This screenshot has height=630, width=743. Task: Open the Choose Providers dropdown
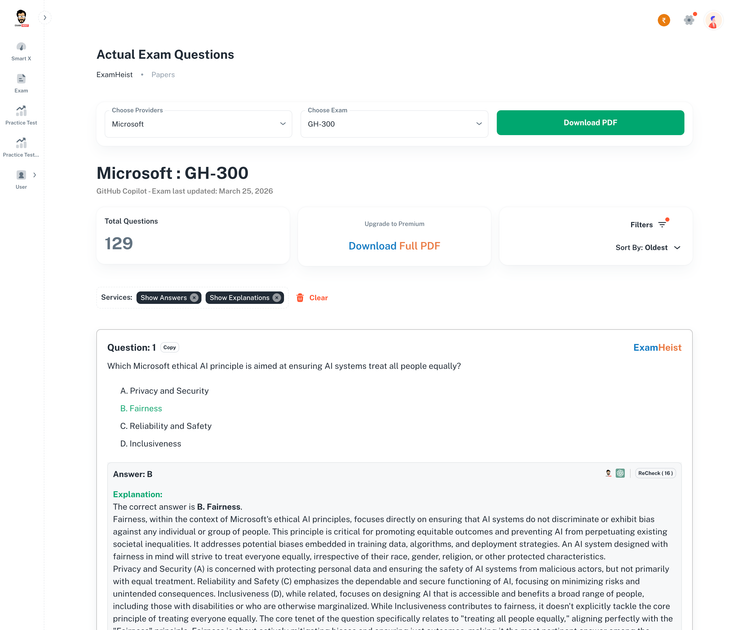[x=198, y=124]
